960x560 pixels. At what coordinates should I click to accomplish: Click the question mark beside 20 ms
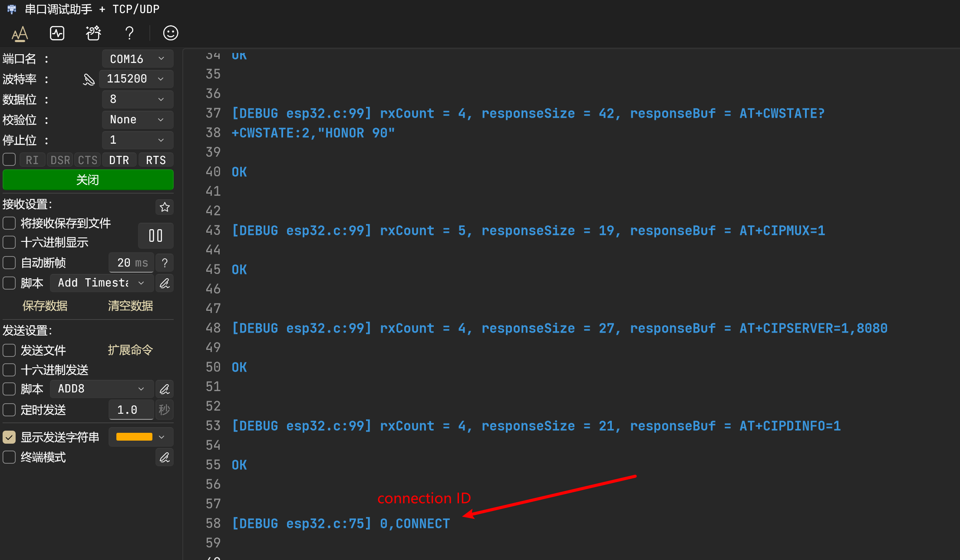(x=165, y=263)
